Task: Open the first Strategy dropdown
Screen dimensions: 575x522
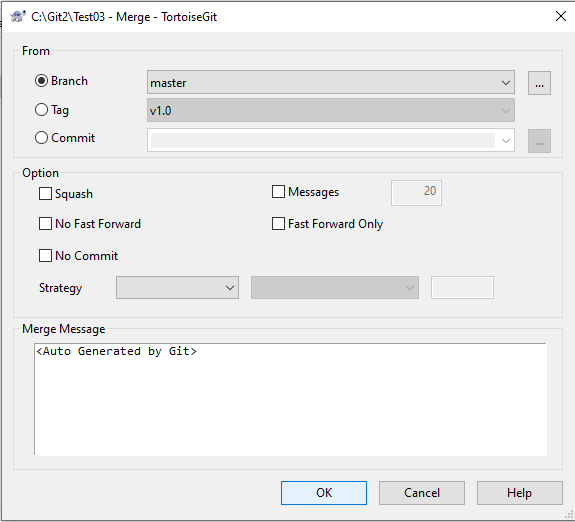Action: [x=177, y=288]
